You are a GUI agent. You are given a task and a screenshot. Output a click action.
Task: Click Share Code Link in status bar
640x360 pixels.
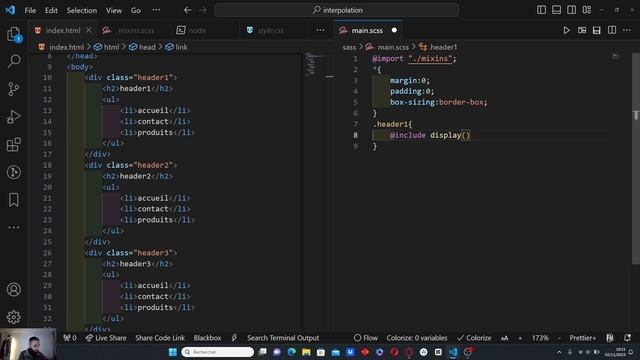click(x=160, y=338)
